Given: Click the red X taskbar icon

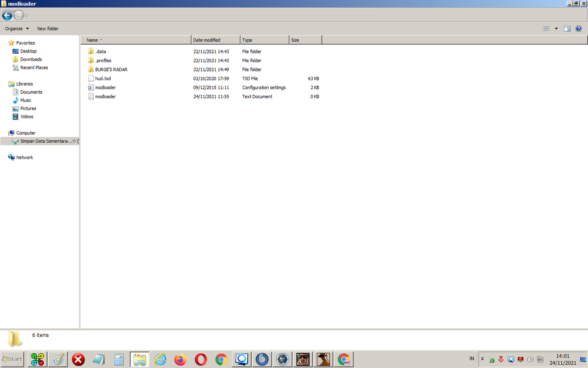Looking at the screenshot, I should point(79,359).
